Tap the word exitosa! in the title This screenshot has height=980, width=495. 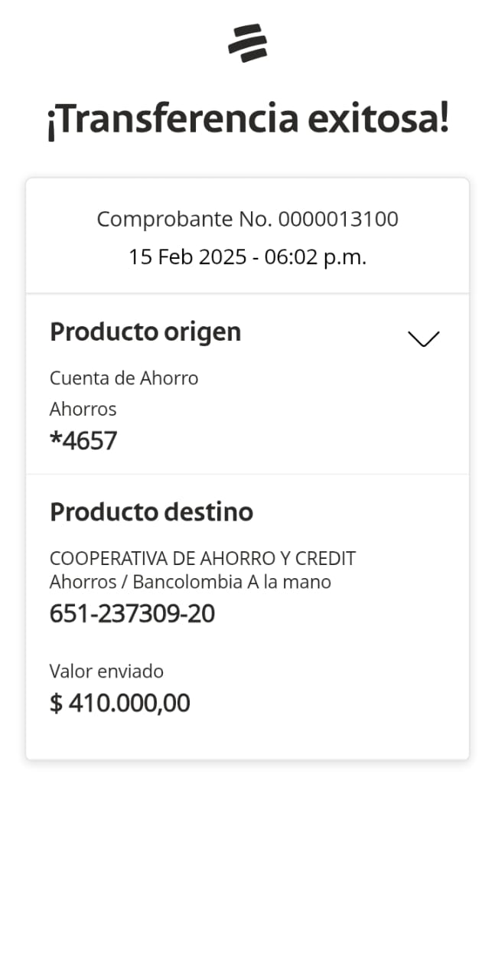tap(378, 119)
